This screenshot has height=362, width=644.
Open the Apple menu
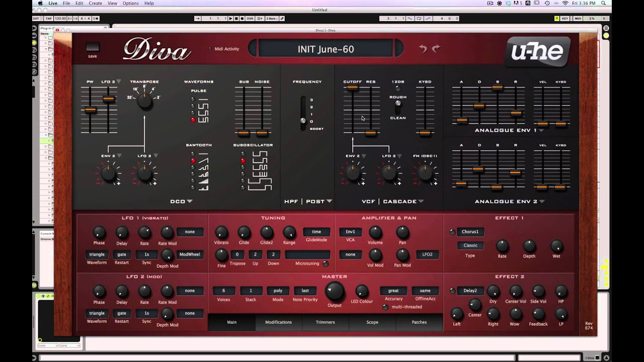(40, 3)
